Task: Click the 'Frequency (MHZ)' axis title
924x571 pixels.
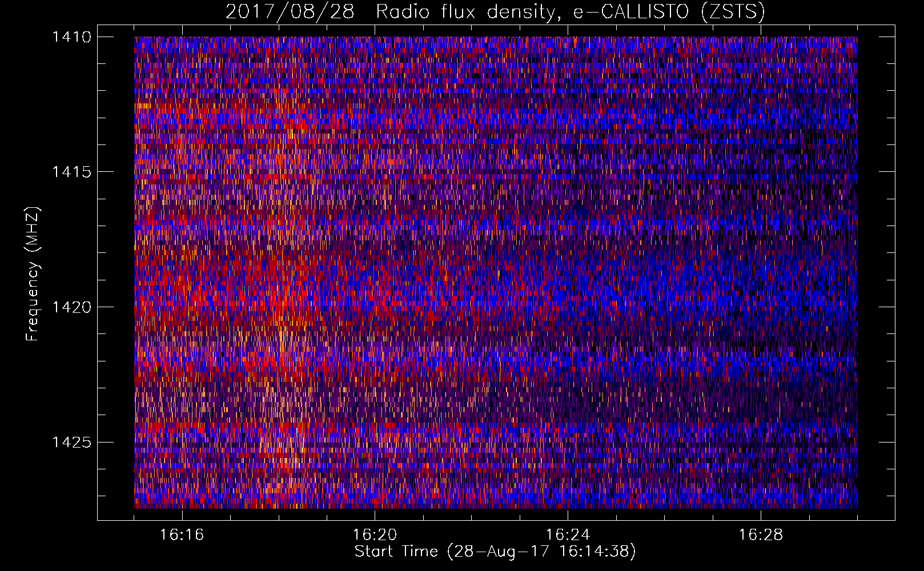Action: point(33,274)
